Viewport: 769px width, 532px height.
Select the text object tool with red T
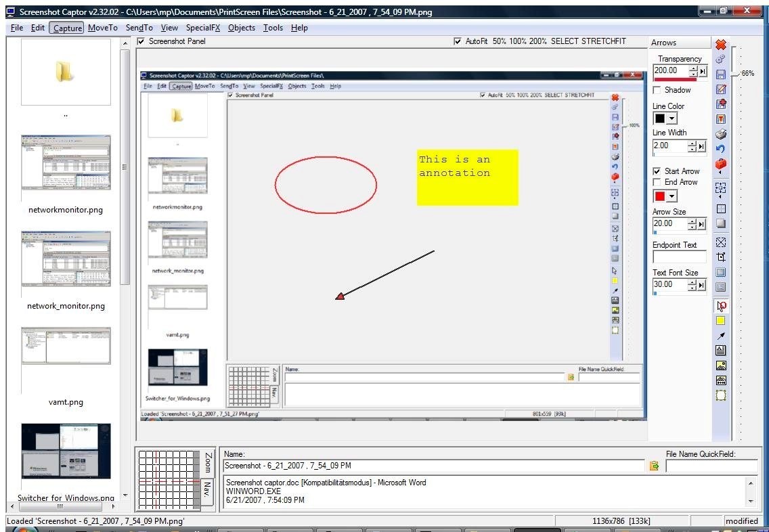point(720,117)
